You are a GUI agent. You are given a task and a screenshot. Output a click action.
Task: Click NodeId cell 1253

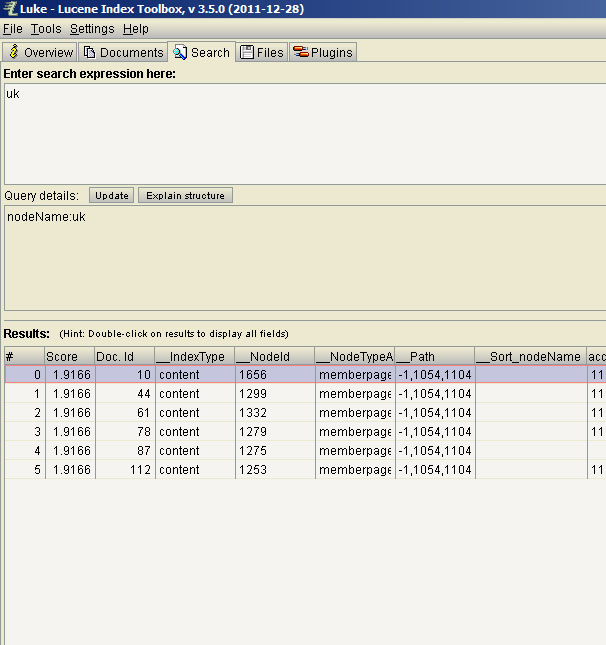[x=275, y=469]
